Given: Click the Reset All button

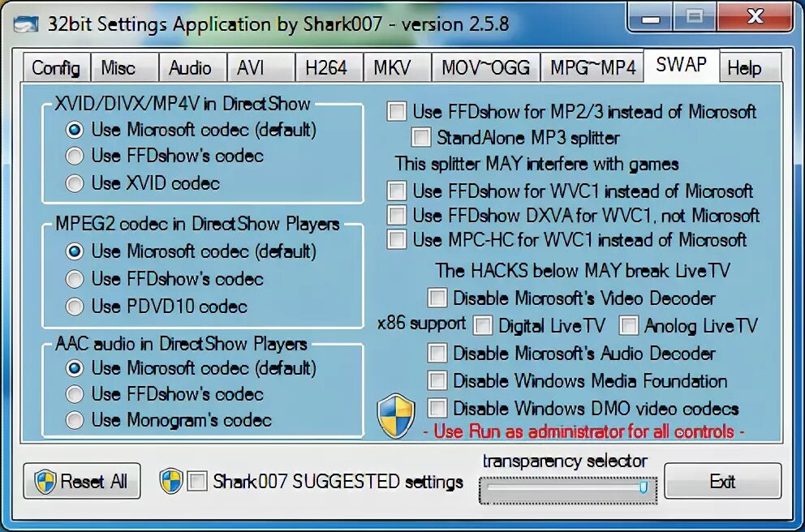Looking at the screenshot, I should (x=82, y=481).
